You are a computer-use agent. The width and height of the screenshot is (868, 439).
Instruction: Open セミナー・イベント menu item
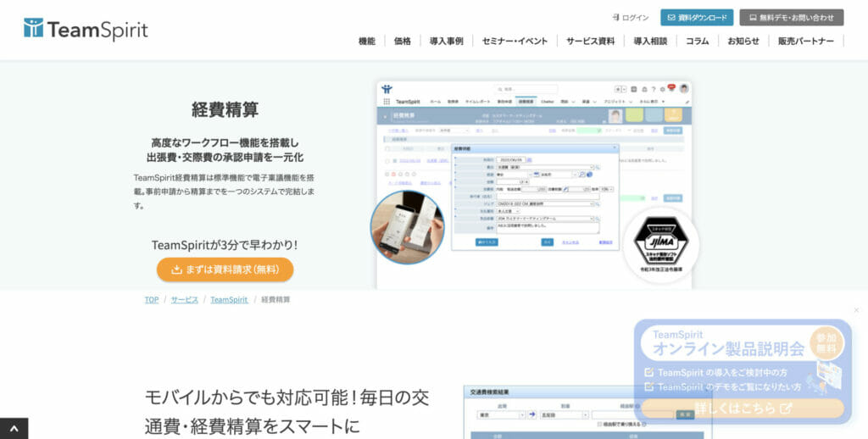pyautogui.click(x=515, y=41)
